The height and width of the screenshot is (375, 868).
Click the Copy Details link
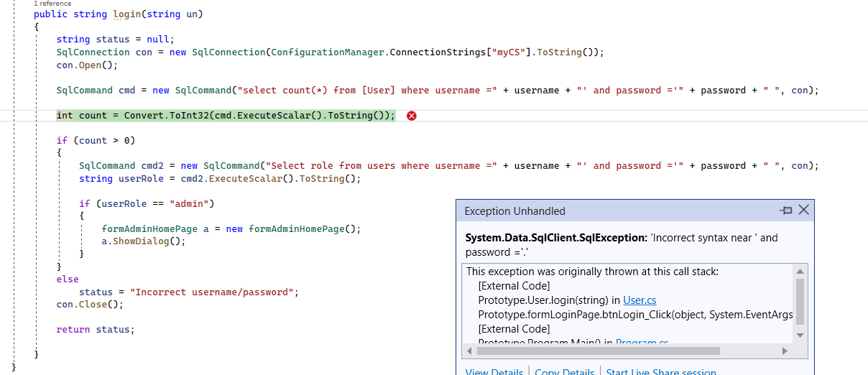[565, 371]
